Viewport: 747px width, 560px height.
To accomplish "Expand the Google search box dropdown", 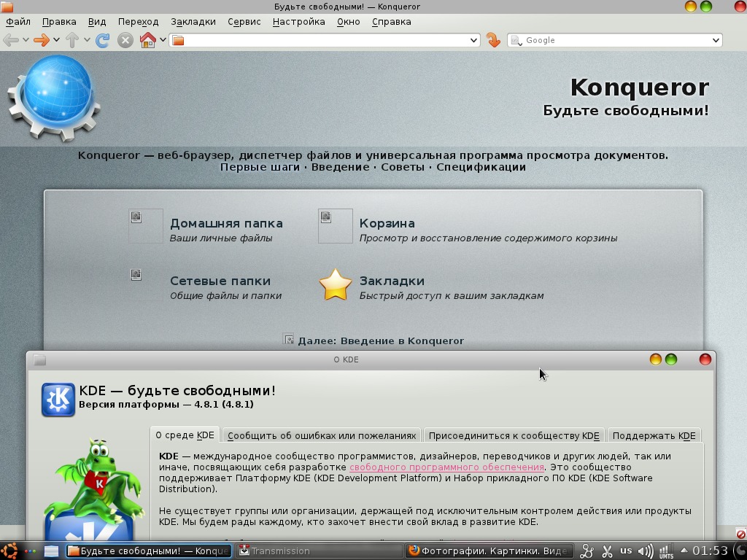I will (716, 41).
